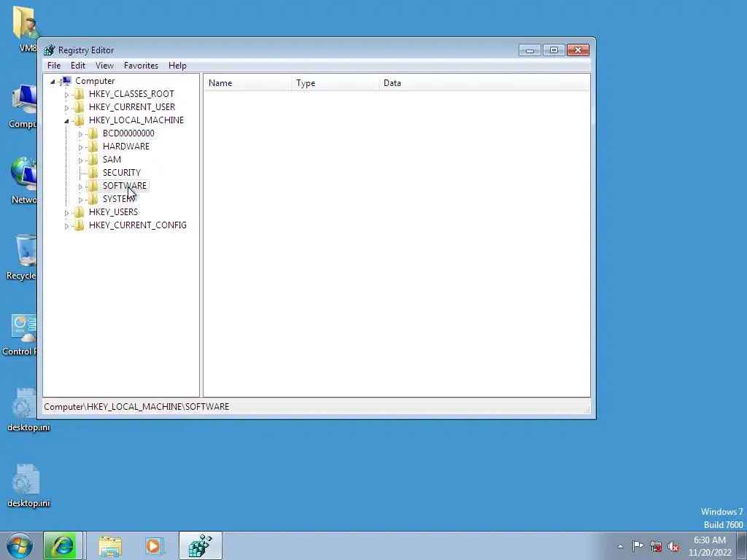Viewport: 747px width, 560px height.
Task: Click the Registry Editor title bar icon
Action: 50,50
